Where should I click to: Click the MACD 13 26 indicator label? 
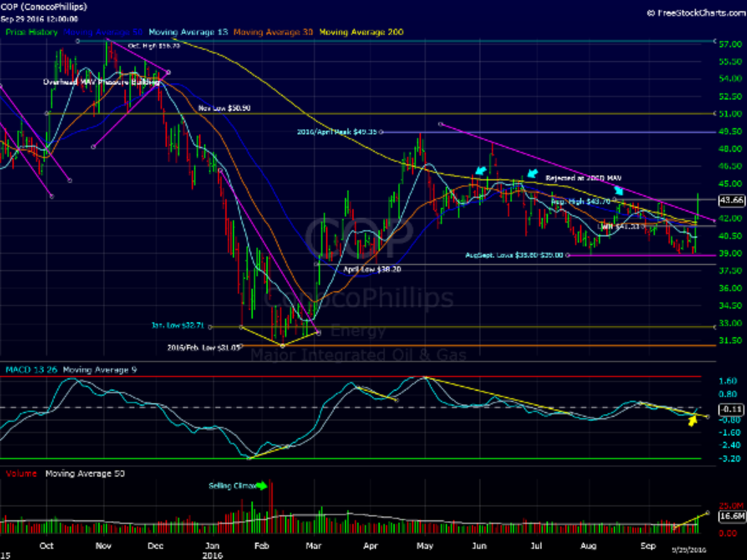click(x=31, y=370)
